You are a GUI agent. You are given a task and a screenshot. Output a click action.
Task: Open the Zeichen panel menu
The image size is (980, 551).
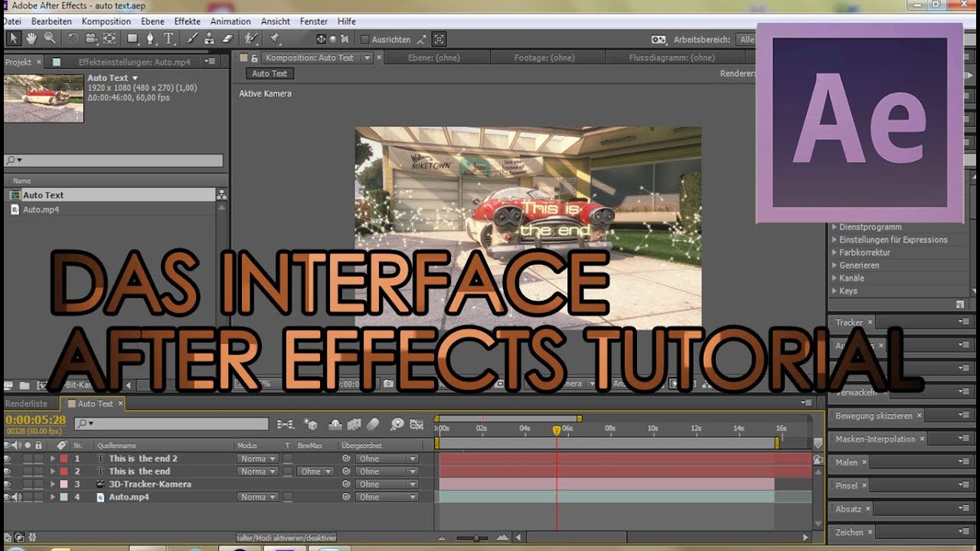pyautogui.click(x=964, y=532)
